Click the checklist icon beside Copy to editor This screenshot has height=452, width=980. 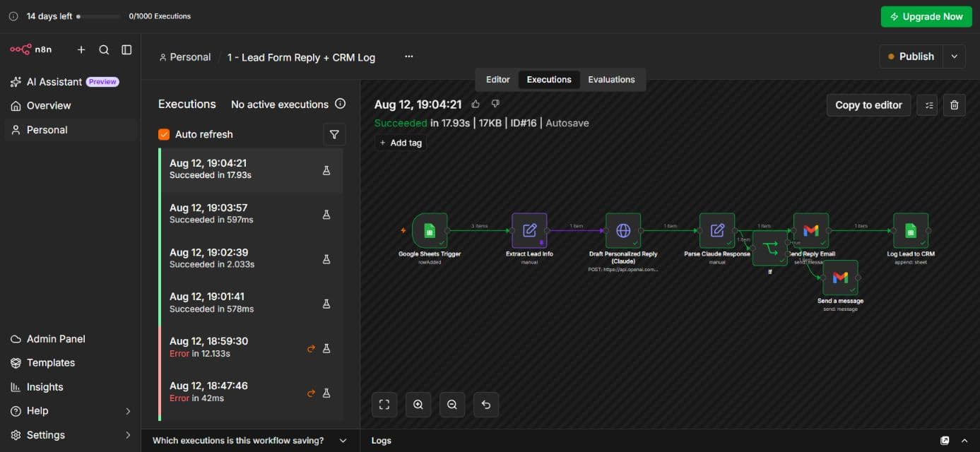[927, 105]
